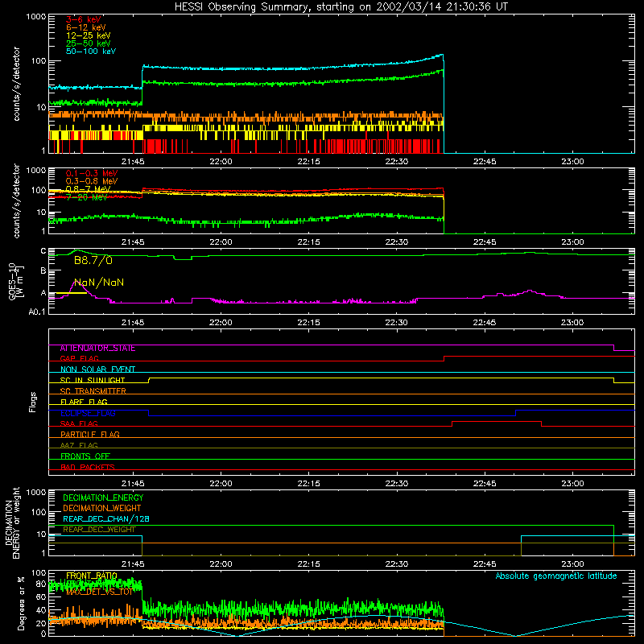Click the 23:00 tick label under the GOES plot
The height and width of the screenshot is (644, 644).
point(572,323)
